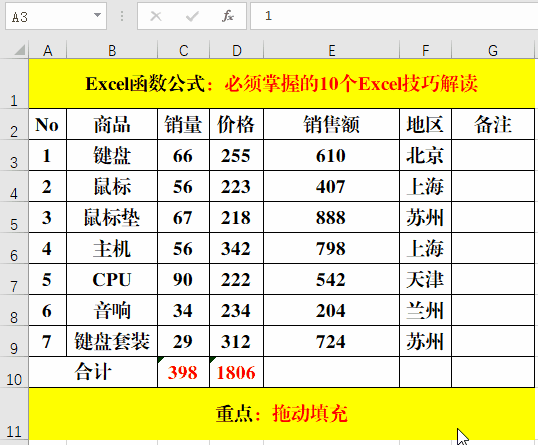The height and width of the screenshot is (445, 538).
Task: Click the 价格 header cell
Action: pos(236,124)
